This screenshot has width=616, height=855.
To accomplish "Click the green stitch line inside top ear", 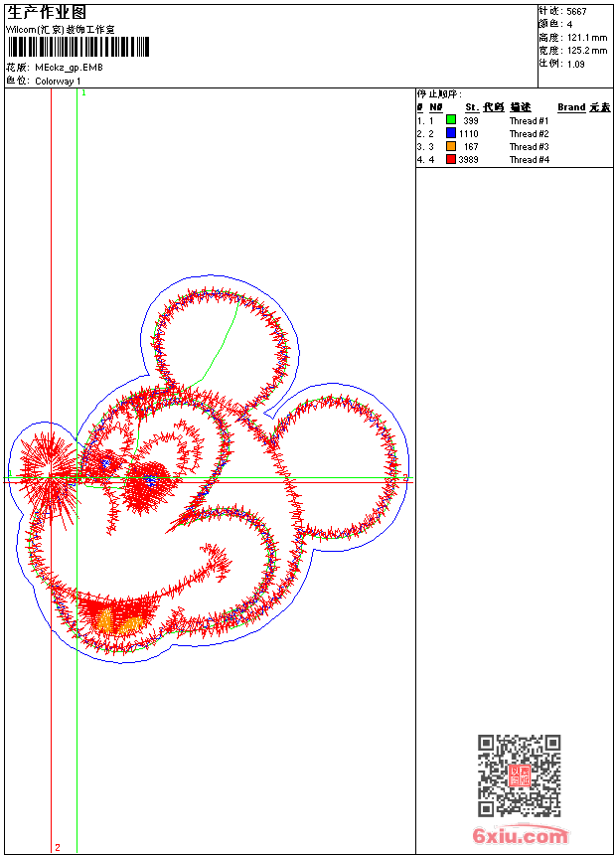I will coord(223,343).
